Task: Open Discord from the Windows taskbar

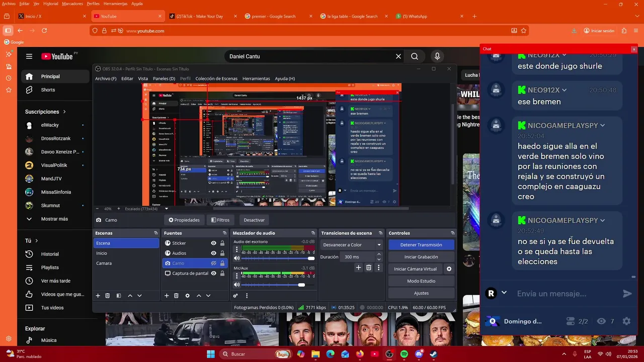Action: [x=419, y=354]
